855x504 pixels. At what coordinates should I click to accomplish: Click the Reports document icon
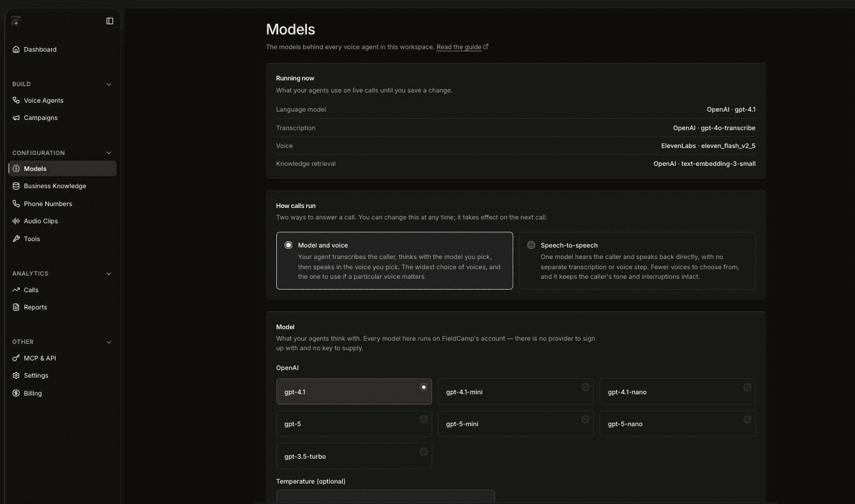point(16,307)
